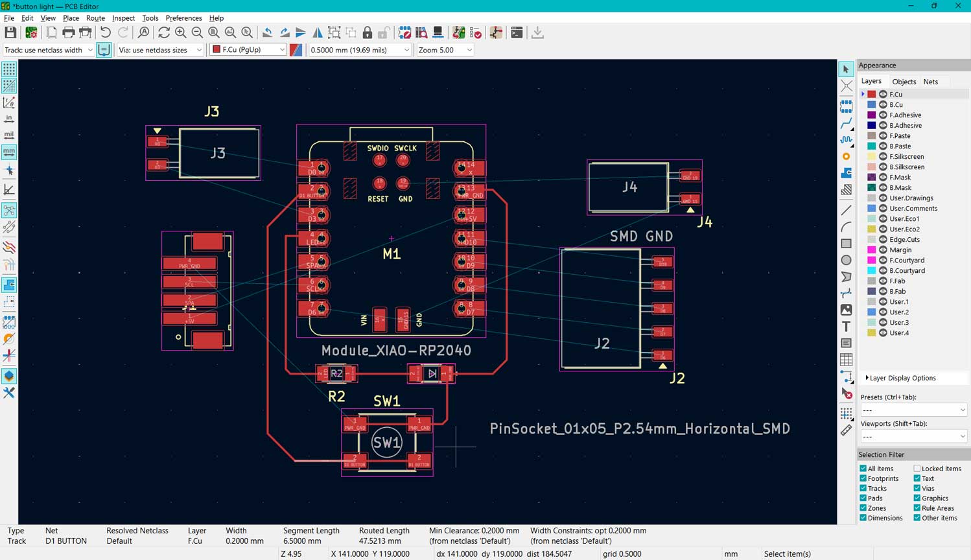The width and height of the screenshot is (971, 560).
Task: Open the Presets dropdown
Action: pos(913,410)
